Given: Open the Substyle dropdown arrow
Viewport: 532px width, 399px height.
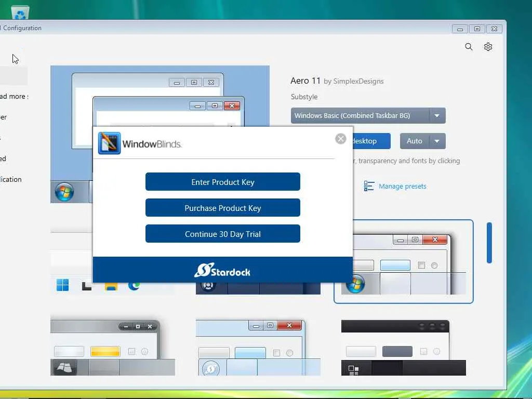Looking at the screenshot, I should (x=437, y=116).
